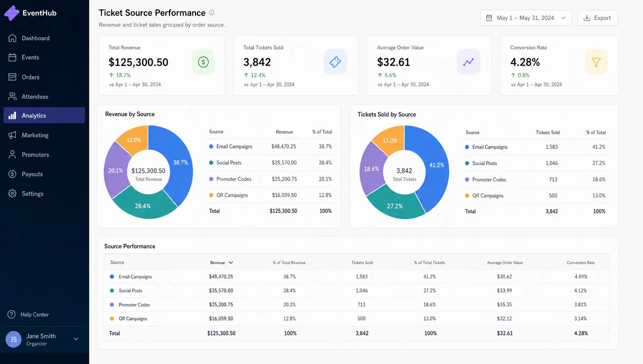Click the Conversion Rate column header
643x364 pixels.
coord(581,263)
